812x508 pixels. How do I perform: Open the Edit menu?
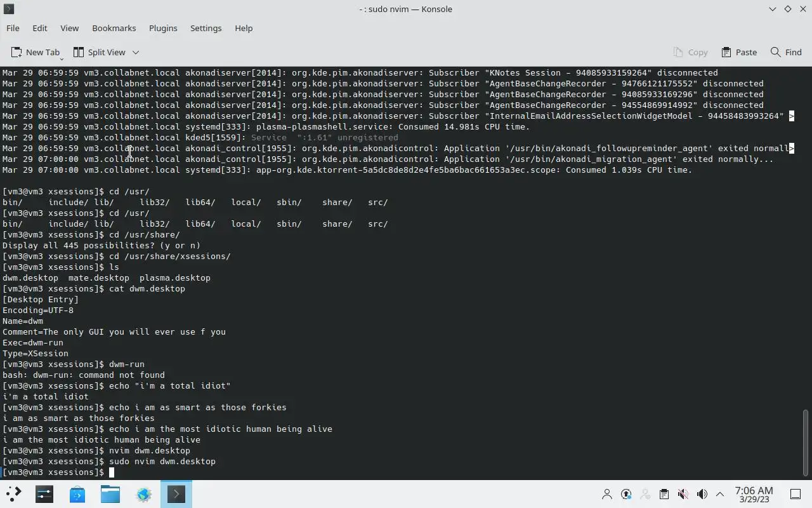coord(39,28)
